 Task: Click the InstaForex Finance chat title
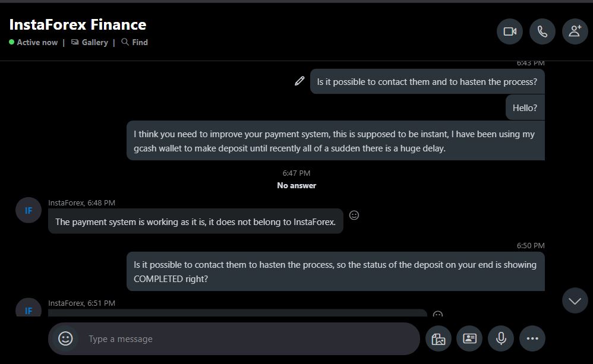[x=78, y=24]
